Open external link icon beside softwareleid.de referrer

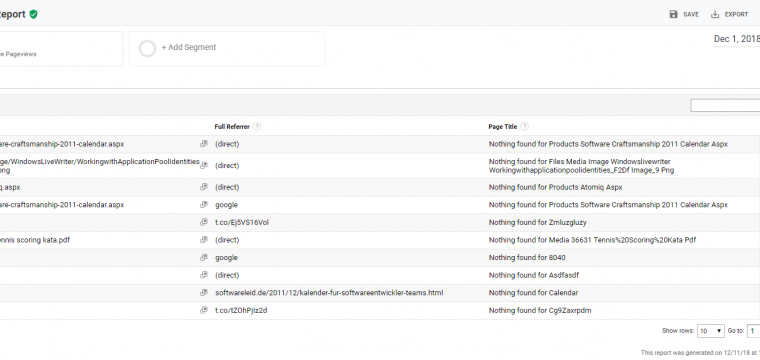click(x=204, y=293)
